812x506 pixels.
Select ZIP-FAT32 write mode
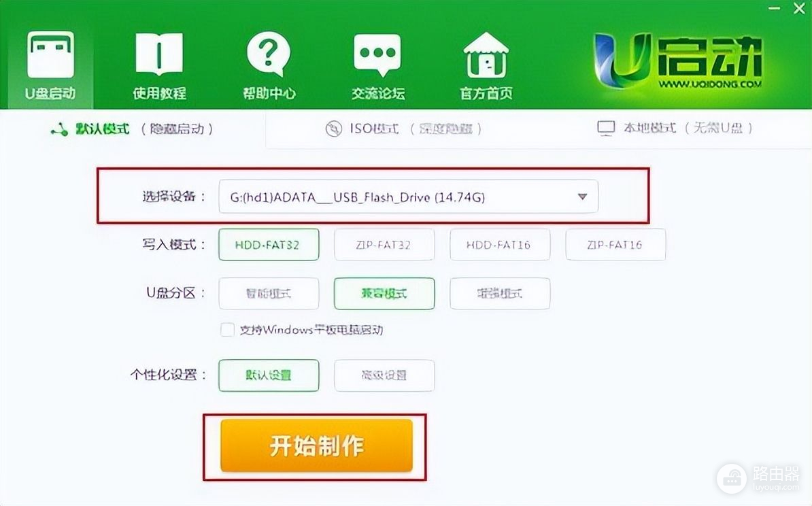point(384,244)
